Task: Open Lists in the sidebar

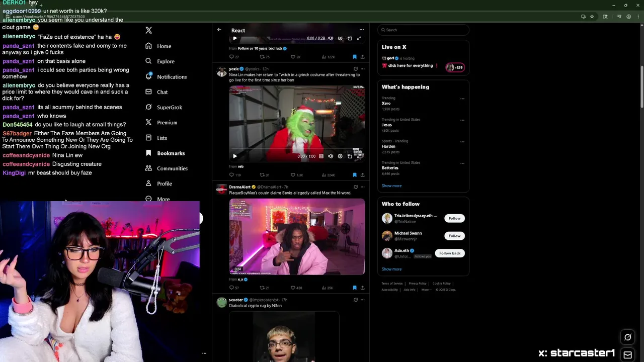Action: coord(155,138)
